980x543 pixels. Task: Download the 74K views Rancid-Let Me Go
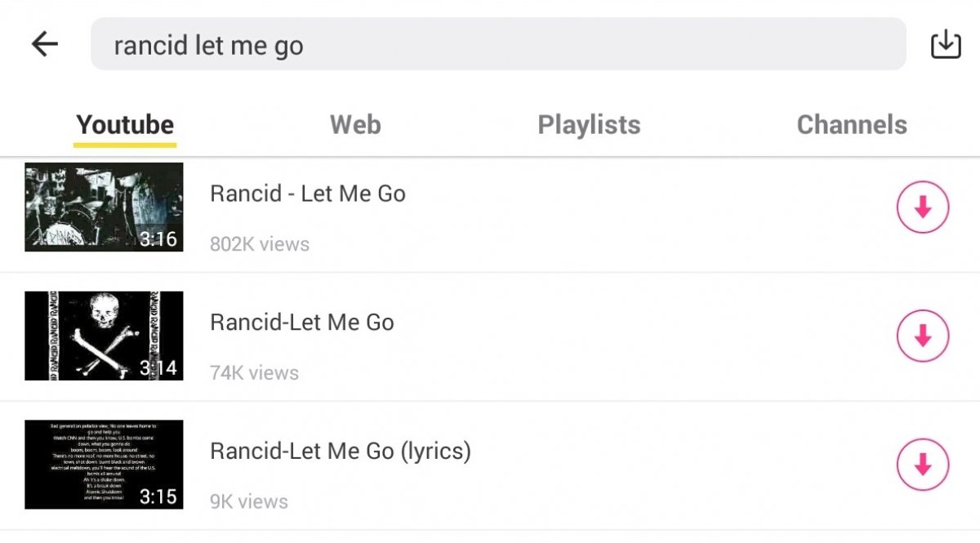click(923, 336)
